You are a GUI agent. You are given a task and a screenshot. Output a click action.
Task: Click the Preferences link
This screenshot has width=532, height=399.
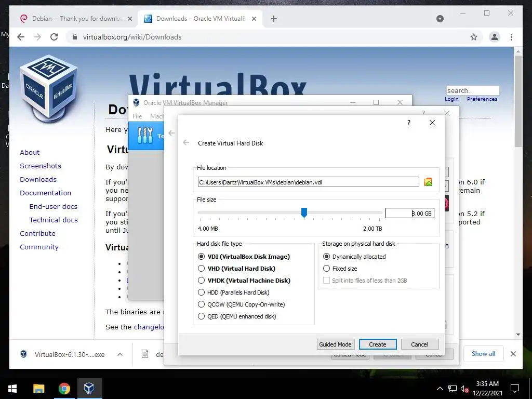[x=482, y=99]
